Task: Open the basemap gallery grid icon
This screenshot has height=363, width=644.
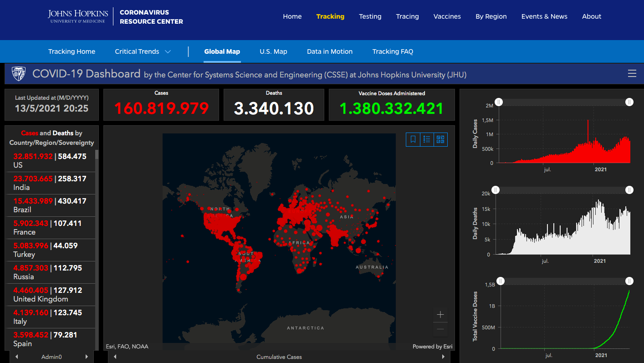Action: (x=440, y=139)
